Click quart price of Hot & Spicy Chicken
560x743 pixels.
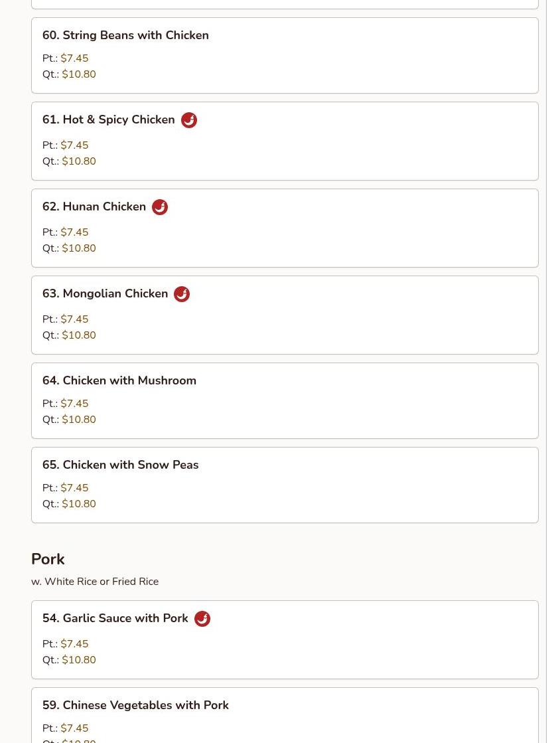[79, 161]
